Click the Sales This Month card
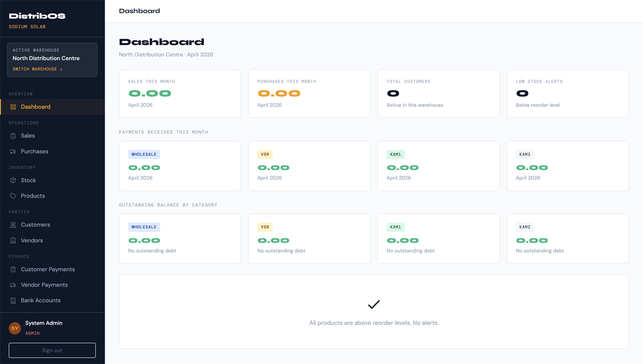Screen dimensions: 643x364 pyautogui.click(x=180, y=94)
